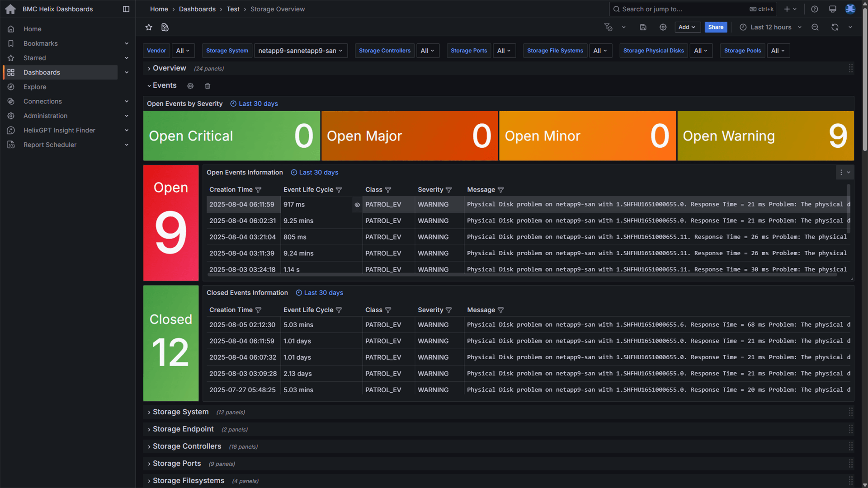Open Events row options gear
This screenshot has height=488, width=868.
[x=190, y=86]
